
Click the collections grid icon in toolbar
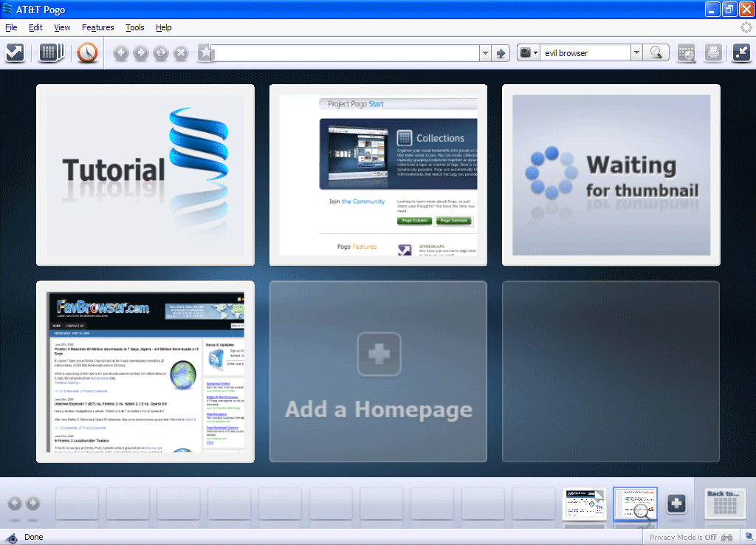[51, 53]
